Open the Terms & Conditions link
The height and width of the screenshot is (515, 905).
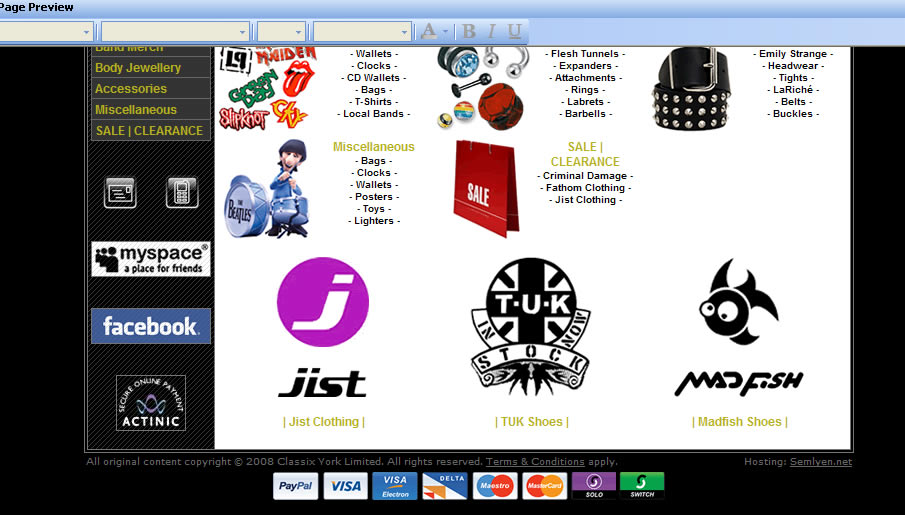pyautogui.click(x=535, y=462)
